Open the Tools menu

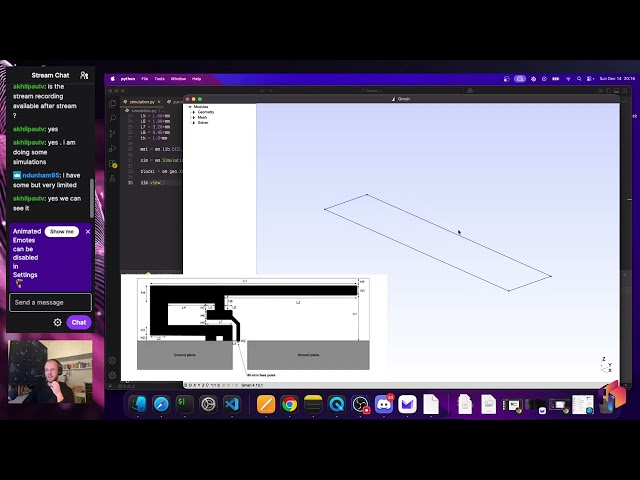click(160, 79)
